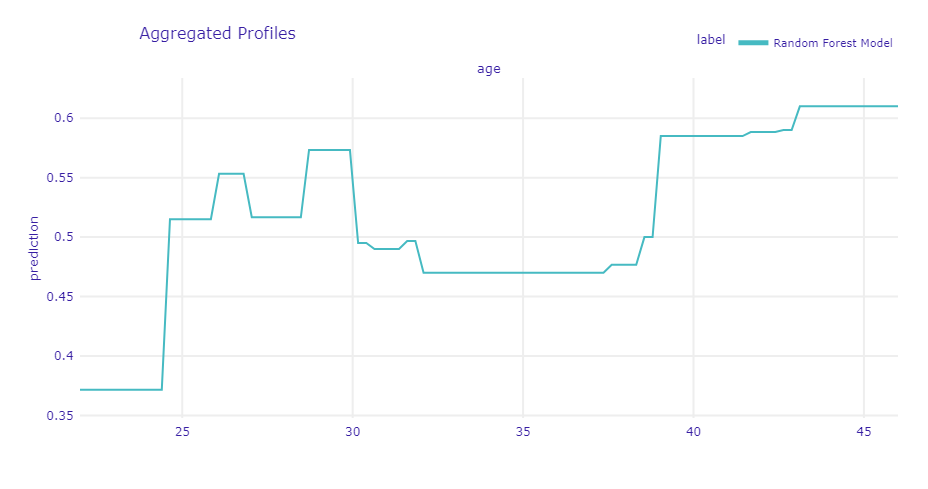Click x-axis tick label 30
The width and height of the screenshot is (928, 489).
coord(352,431)
